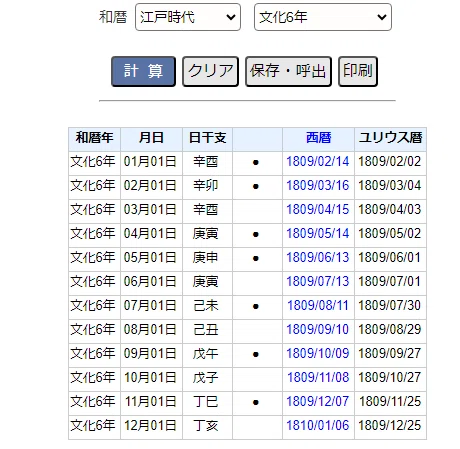Select the 12月01日 cell
Image resolution: width=460 pixels, height=449 pixels.
tap(151, 426)
